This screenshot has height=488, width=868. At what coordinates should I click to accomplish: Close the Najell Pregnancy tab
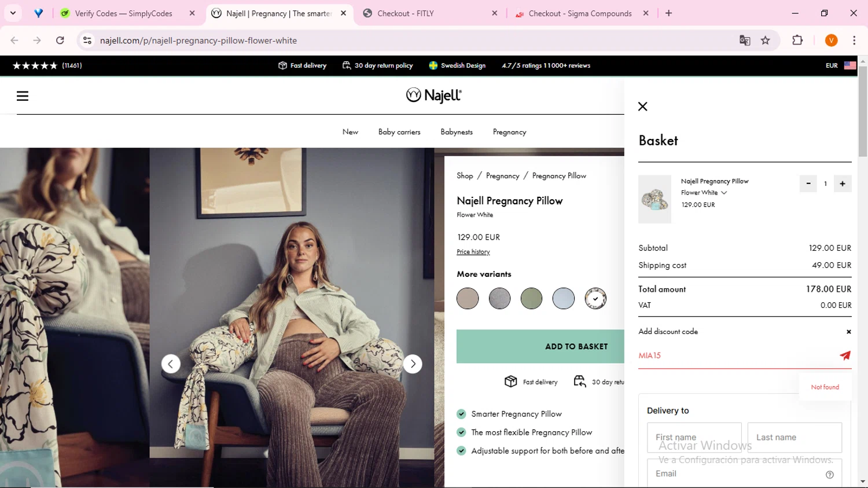(x=343, y=13)
